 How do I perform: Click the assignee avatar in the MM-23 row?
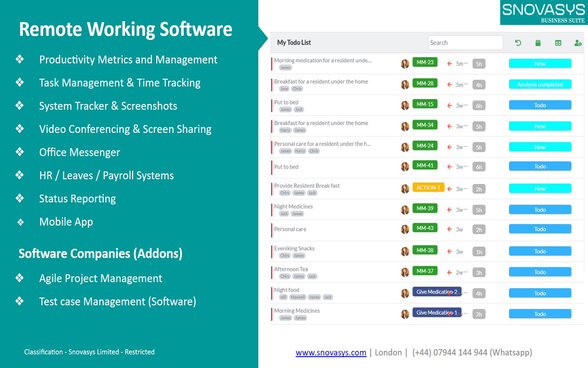(x=405, y=64)
